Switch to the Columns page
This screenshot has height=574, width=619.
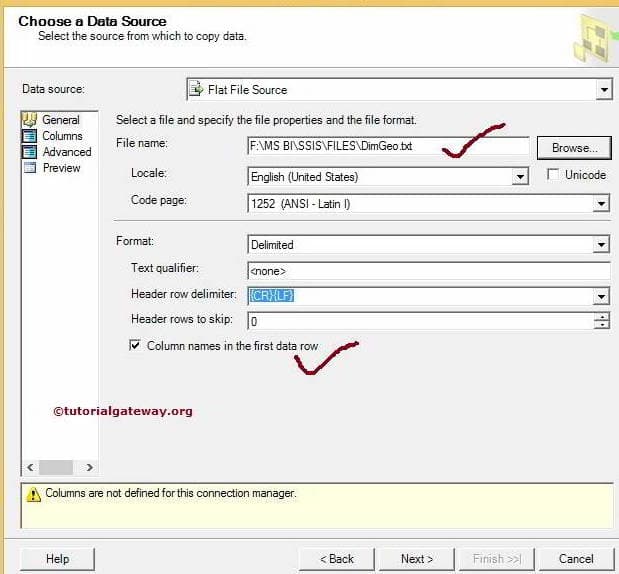(x=62, y=136)
